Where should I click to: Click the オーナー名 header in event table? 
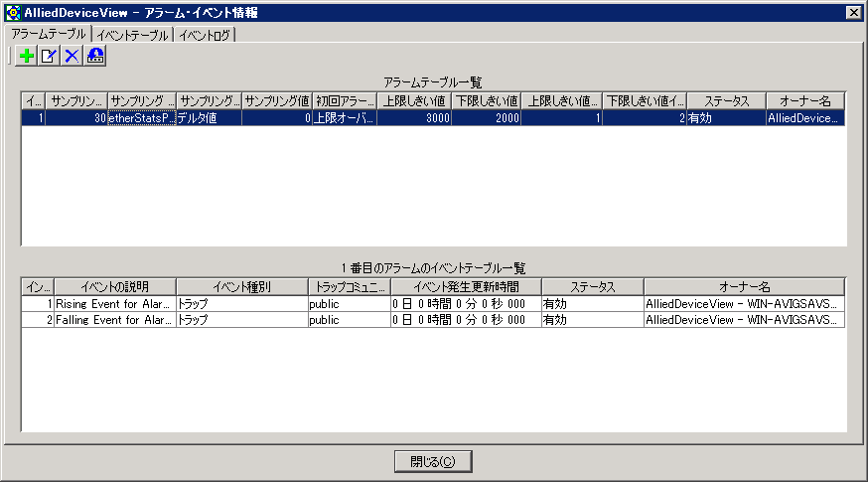coord(743,286)
